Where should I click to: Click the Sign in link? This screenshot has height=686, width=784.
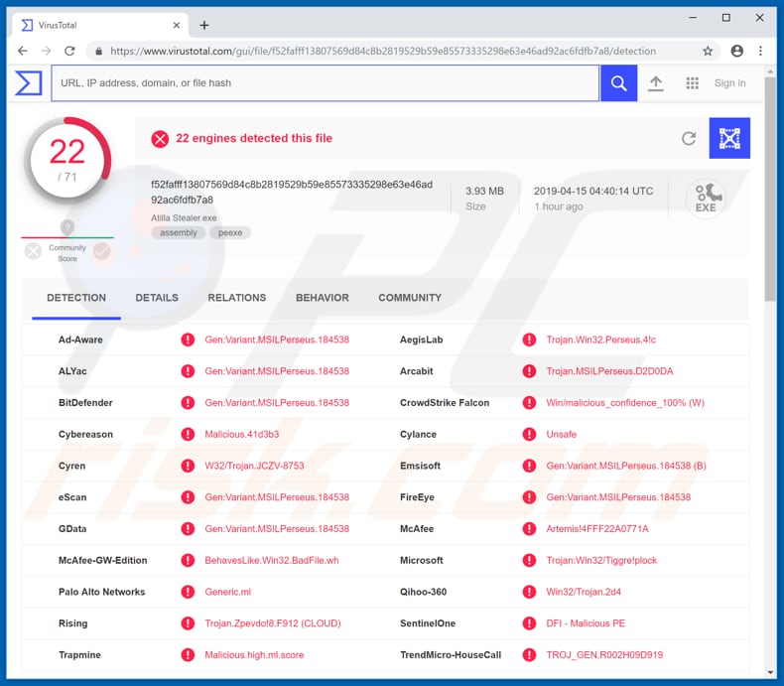coord(730,83)
